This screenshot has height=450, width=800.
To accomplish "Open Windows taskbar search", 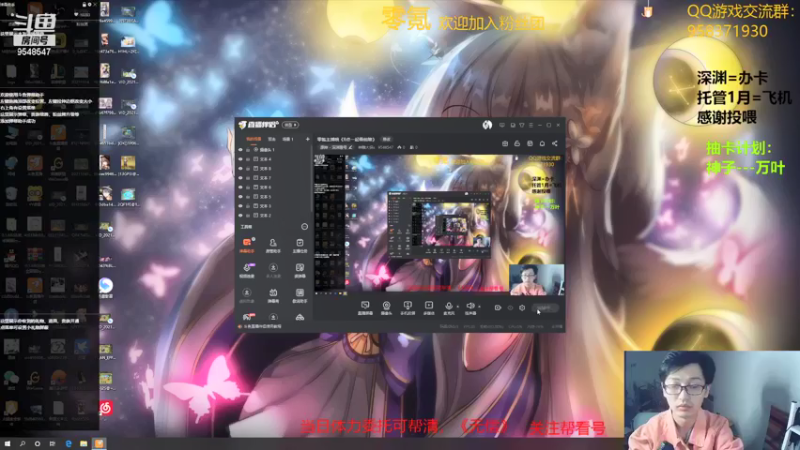I will (22, 444).
